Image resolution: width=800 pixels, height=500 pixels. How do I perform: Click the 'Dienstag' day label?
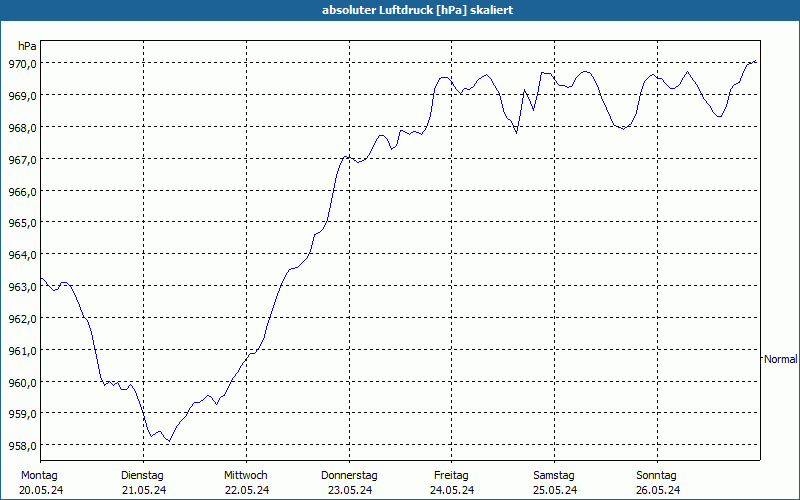[x=142, y=476]
